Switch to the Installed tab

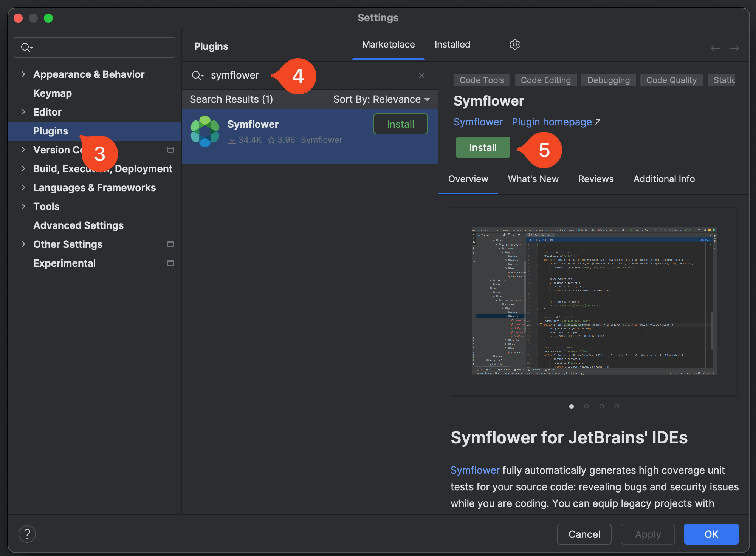pos(452,45)
